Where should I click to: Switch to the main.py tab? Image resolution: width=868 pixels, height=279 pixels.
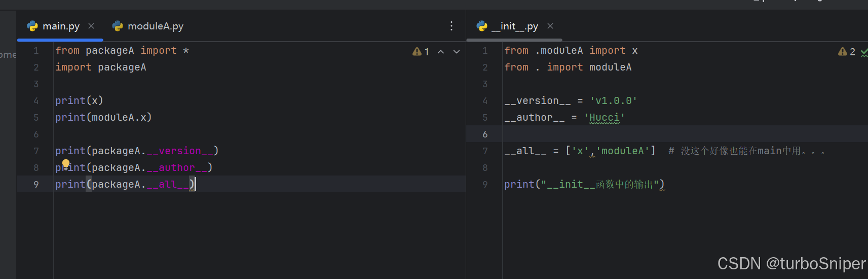[60, 26]
